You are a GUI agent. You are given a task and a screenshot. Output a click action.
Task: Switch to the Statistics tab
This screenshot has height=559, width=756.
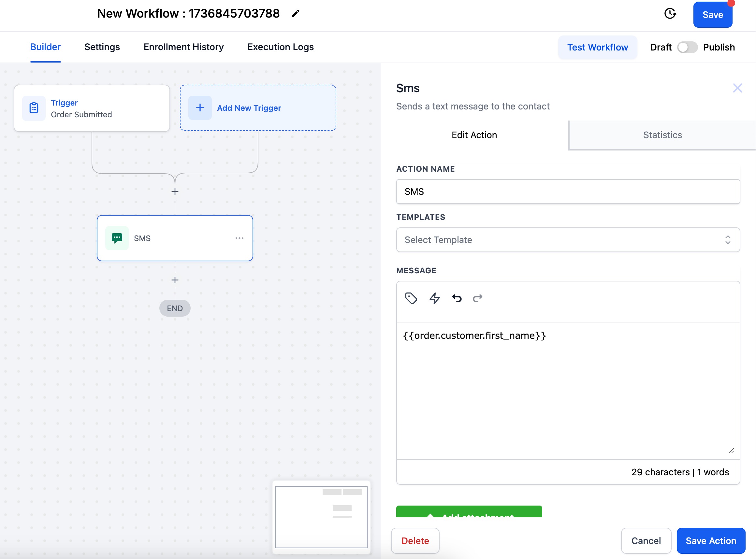point(662,135)
